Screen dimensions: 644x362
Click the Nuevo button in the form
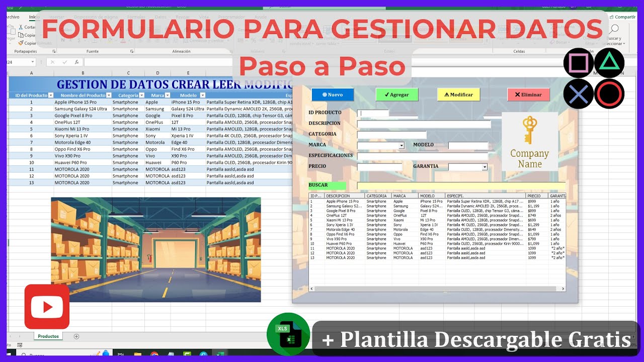333,95
